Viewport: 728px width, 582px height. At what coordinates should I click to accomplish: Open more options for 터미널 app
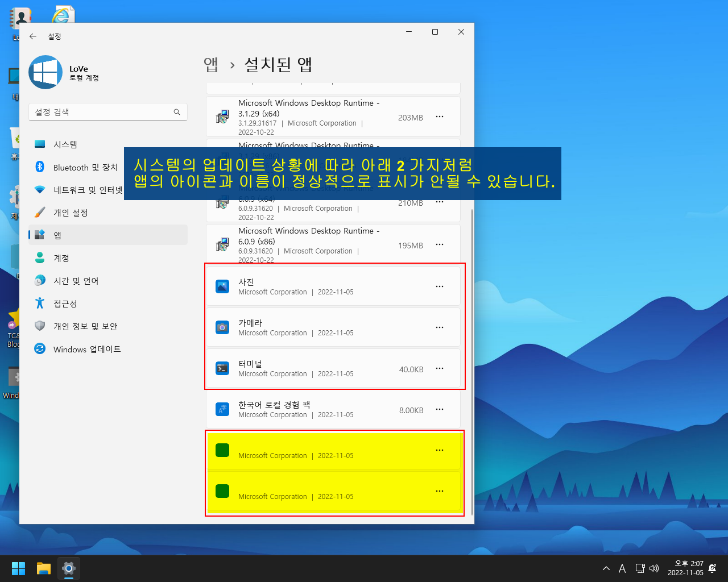[x=440, y=368]
